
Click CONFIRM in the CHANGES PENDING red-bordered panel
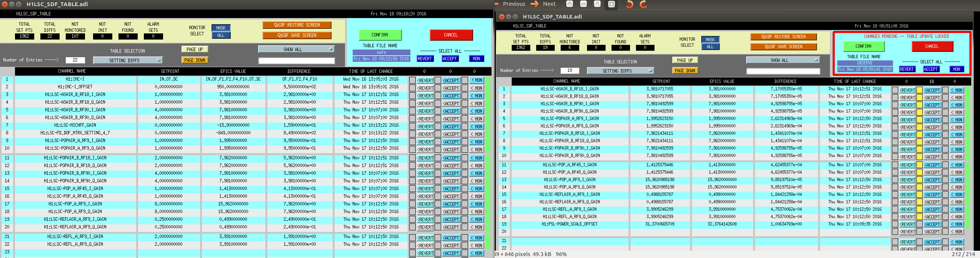(x=863, y=46)
